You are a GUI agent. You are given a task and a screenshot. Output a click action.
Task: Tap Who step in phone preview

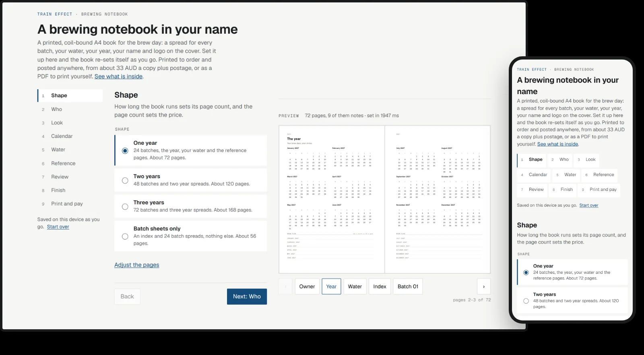click(560, 160)
